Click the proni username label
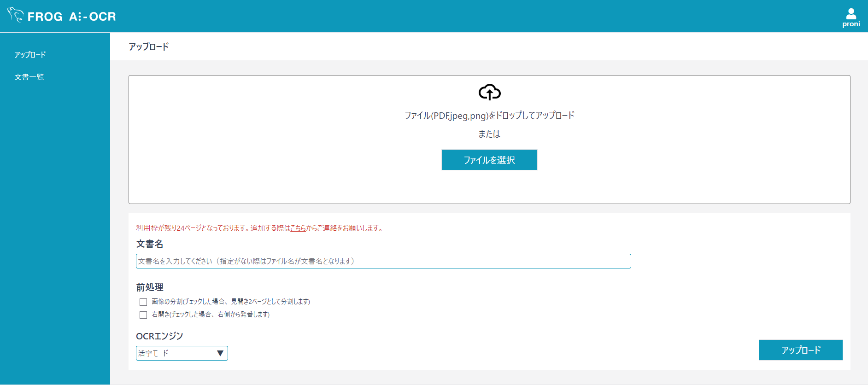Screen dimensions: 868x385 click(x=851, y=24)
